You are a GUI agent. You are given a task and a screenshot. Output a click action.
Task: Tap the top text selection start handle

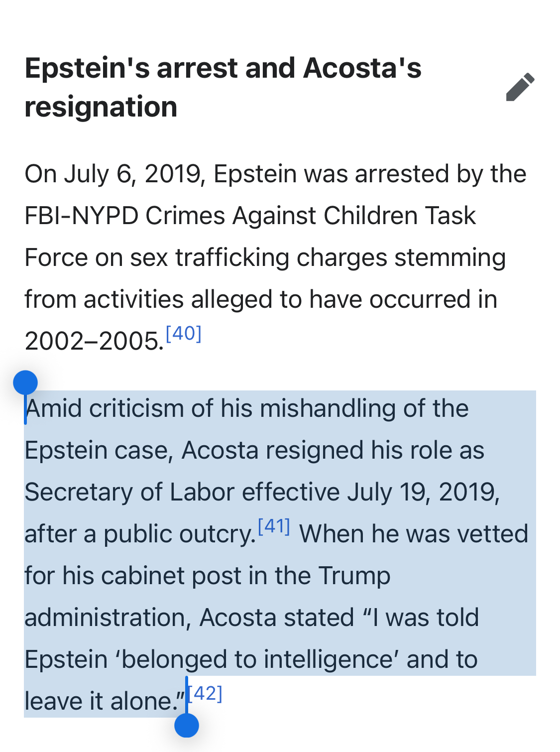point(25,383)
